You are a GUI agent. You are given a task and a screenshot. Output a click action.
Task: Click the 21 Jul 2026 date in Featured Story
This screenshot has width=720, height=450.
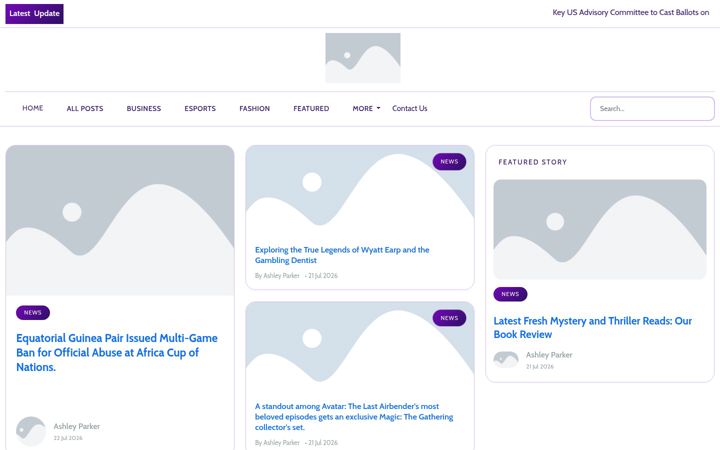click(540, 366)
